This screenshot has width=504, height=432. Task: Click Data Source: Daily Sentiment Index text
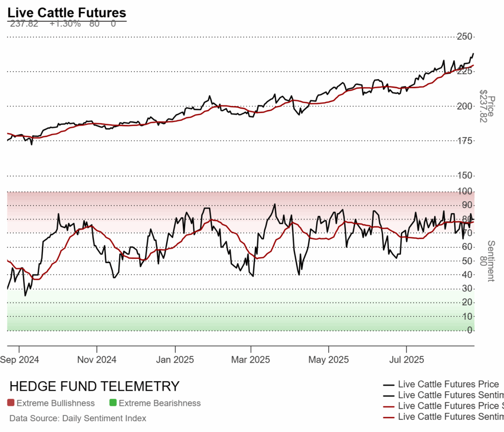click(78, 418)
